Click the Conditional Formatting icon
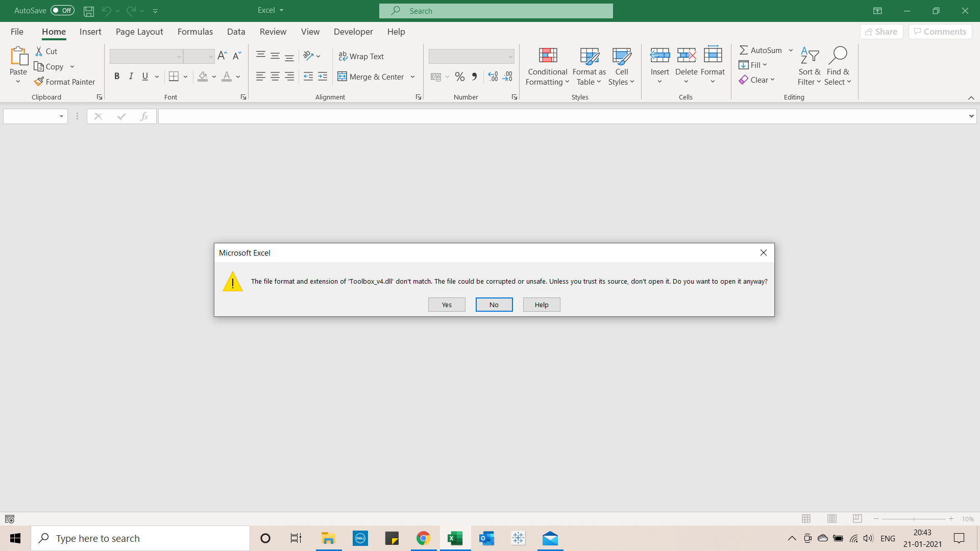This screenshot has width=980, height=551. point(548,55)
